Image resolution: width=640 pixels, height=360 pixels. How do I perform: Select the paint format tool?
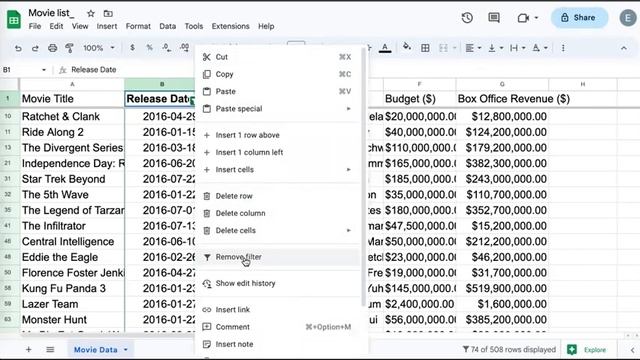tap(69, 48)
